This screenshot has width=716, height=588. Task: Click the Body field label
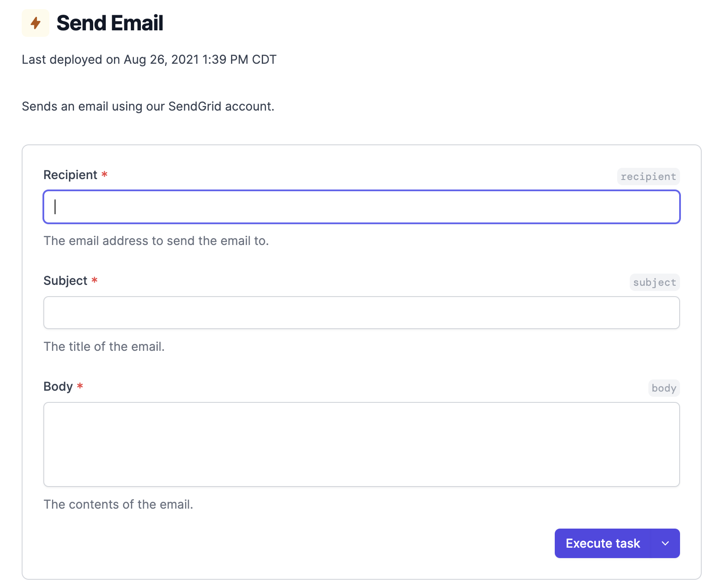[x=58, y=386]
